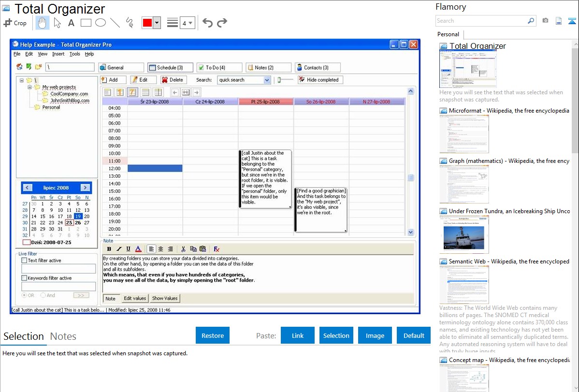Click the Flamory search field
This screenshot has width=579, height=392.
[x=481, y=21]
